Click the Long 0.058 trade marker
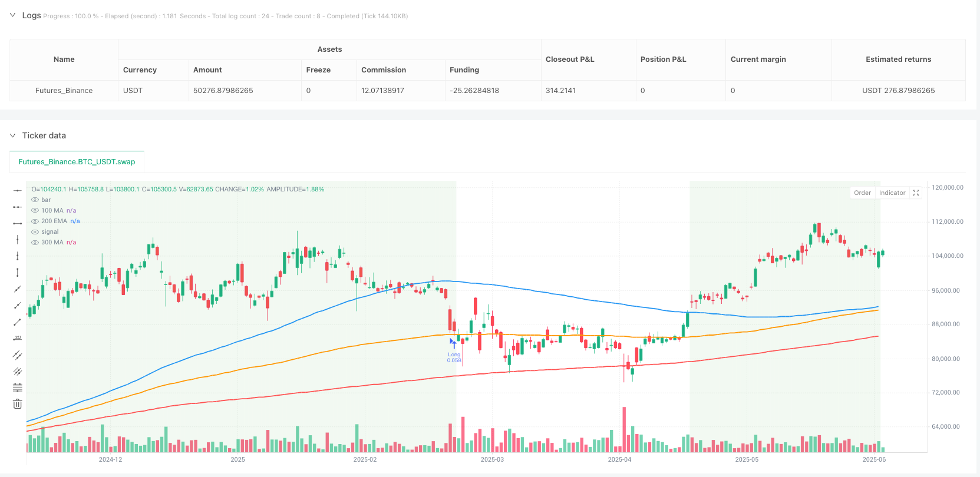 tap(453, 347)
